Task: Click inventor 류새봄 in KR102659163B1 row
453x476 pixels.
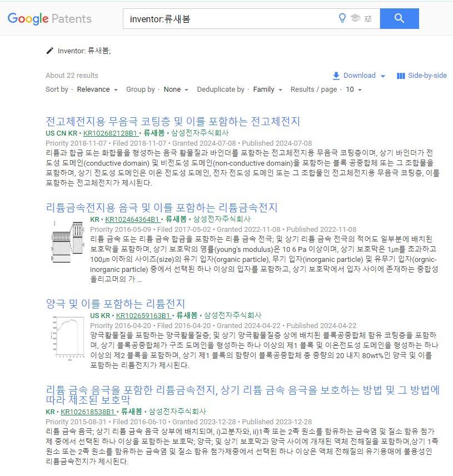Action: tap(187, 315)
